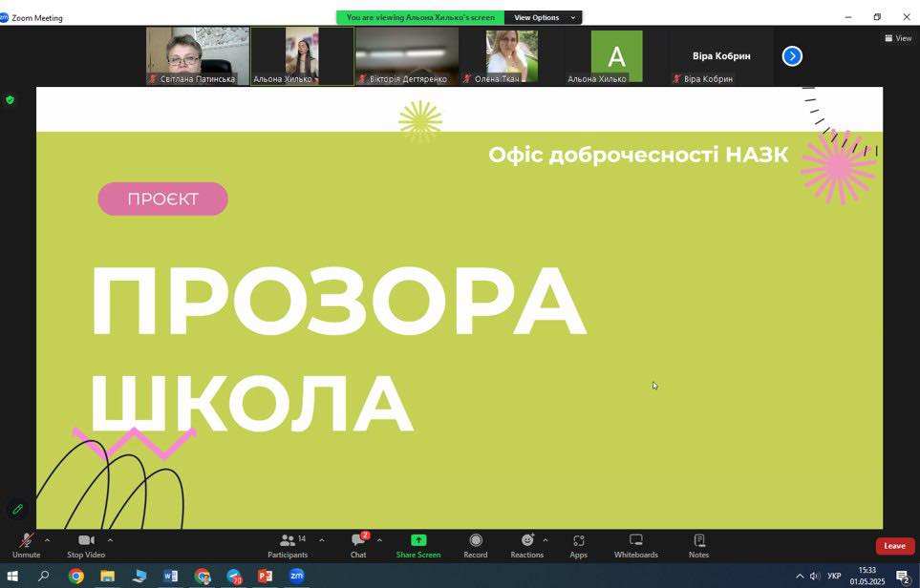The image size is (920, 588).
Task: Open the Chat panel
Action: [358, 545]
